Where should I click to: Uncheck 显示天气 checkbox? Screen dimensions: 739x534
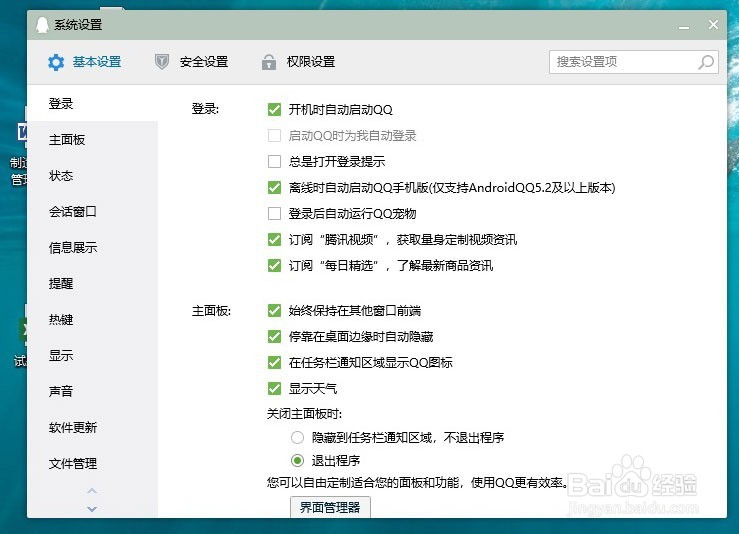pyautogui.click(x=274, y=388)
